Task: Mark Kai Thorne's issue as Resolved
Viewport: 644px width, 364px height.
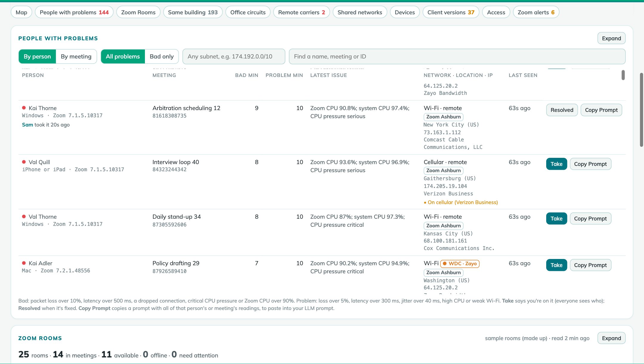Action: tap(562, 110)
